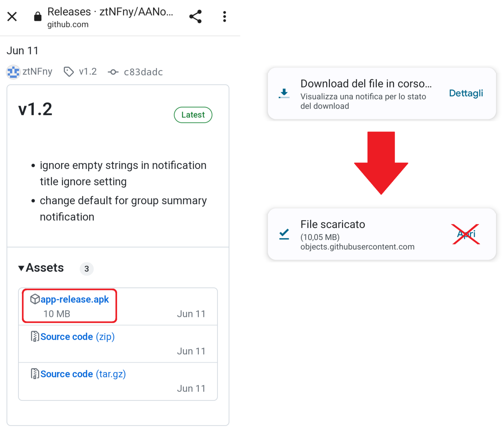This screenshot has height=432, width=504.
Task: Collapse the Assets section triangle
Action: [21, 268]
